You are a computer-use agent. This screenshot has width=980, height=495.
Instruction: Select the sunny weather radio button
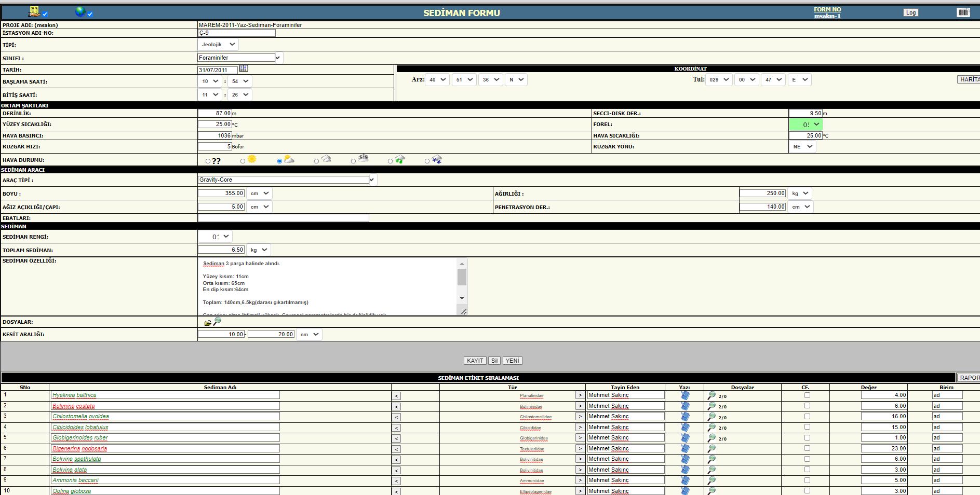click(x=243, y=161)
